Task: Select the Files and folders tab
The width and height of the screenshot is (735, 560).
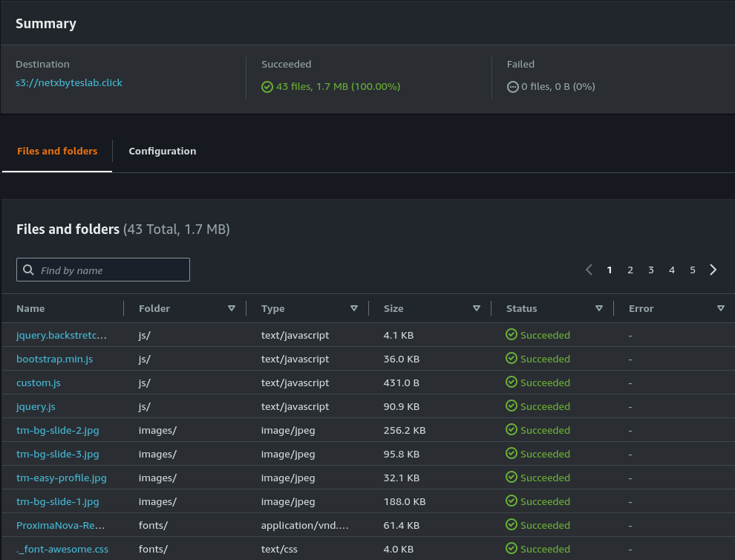Action: [57, 151]
